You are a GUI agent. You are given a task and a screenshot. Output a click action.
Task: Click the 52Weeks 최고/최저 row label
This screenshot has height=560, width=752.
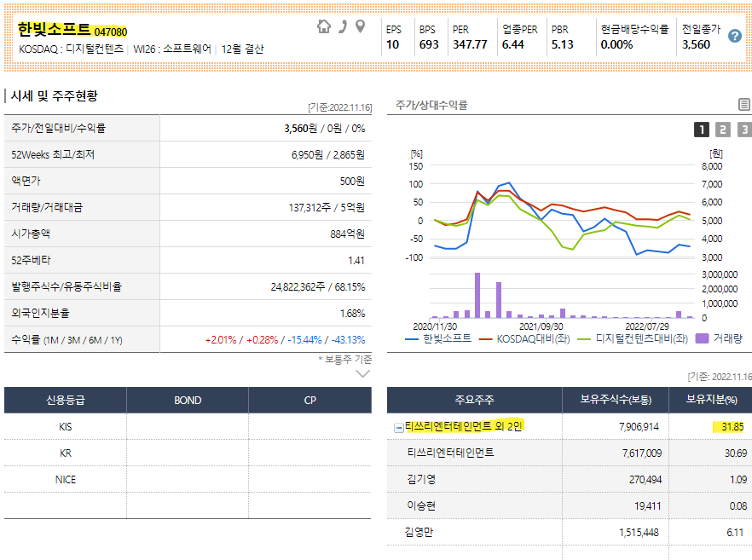53,154
